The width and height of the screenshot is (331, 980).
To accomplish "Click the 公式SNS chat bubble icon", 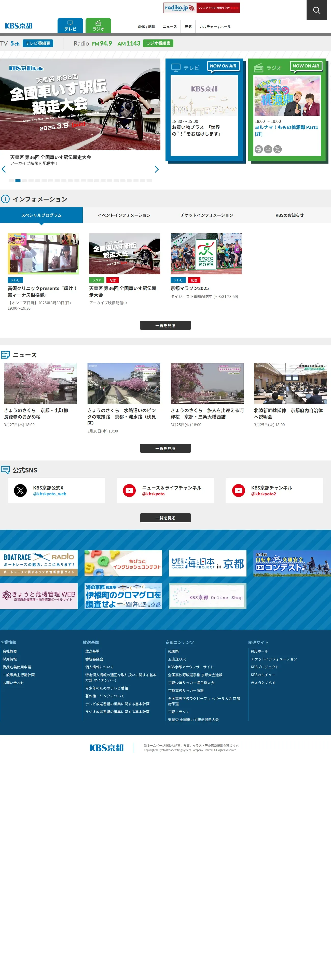I will [x=5, y=470].
